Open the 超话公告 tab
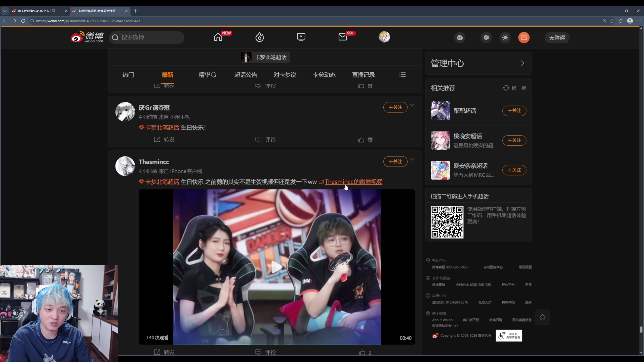Screen dimensions: 644x362 pos(246,75)
